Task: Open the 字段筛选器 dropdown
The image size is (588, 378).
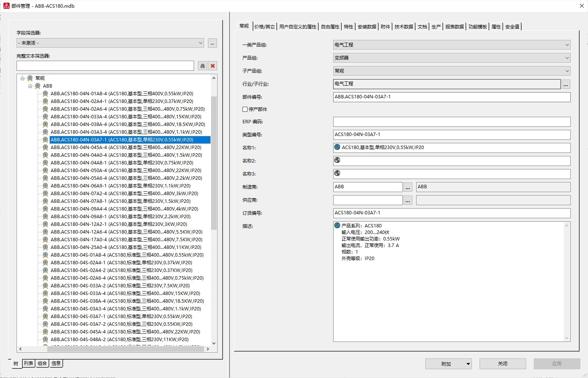Action: 110,43
